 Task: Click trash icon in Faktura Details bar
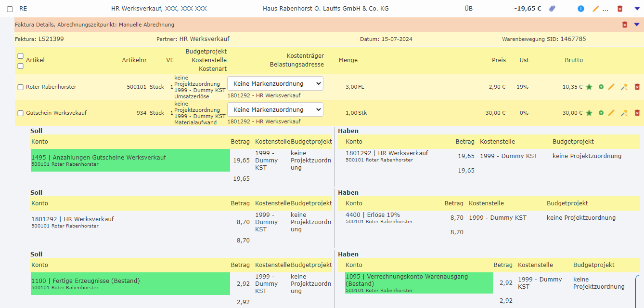(x=625, y=25)
